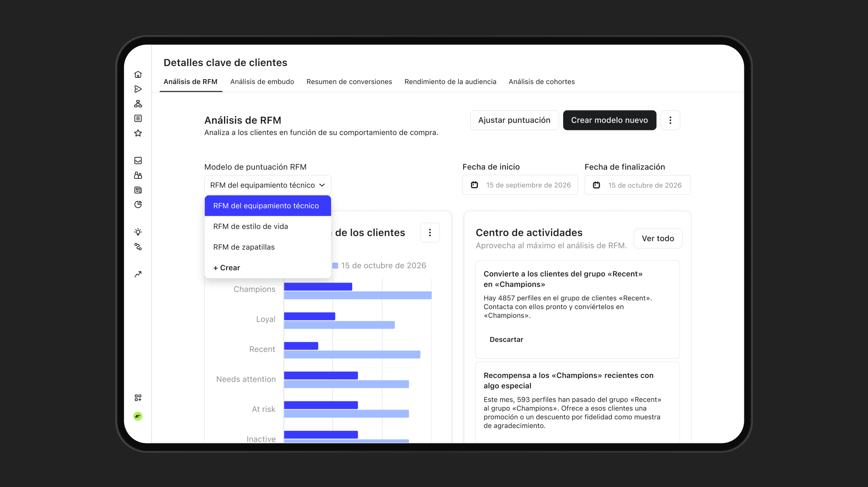Open the hierarchy flows icon in sidebar

click(138, 104)
